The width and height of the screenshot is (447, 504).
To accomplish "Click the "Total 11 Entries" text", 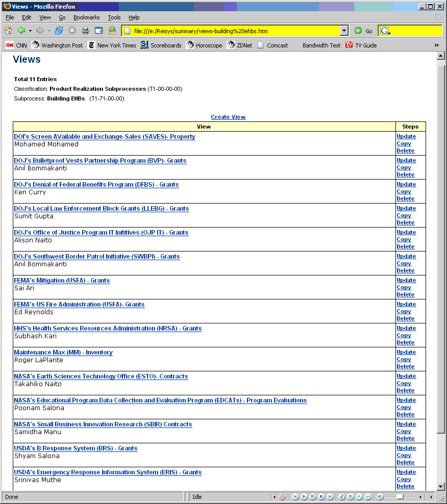I will [x=35, y=79].
